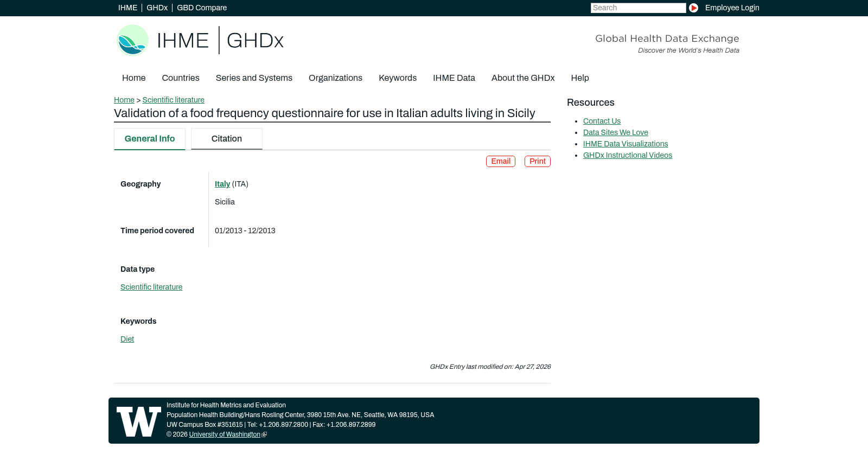The image size is (868, 467).
Task: Follow the Diet keyword link
Action: (127, 339)
